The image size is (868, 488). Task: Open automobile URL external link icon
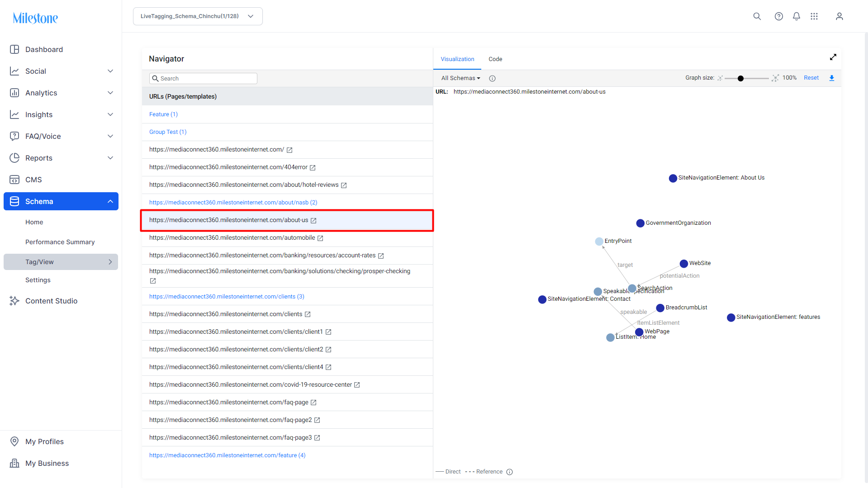(320, 238)
